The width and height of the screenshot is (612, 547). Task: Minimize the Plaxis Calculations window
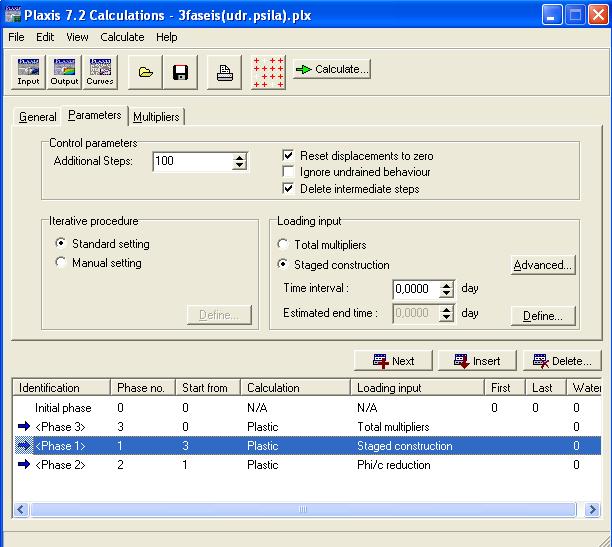coord(552,14)
